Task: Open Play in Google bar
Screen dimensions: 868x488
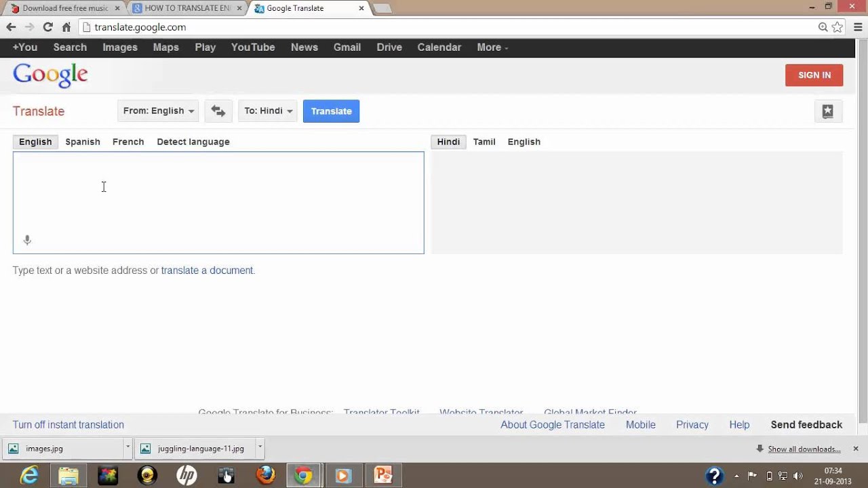Action: [x=205, y=47]
